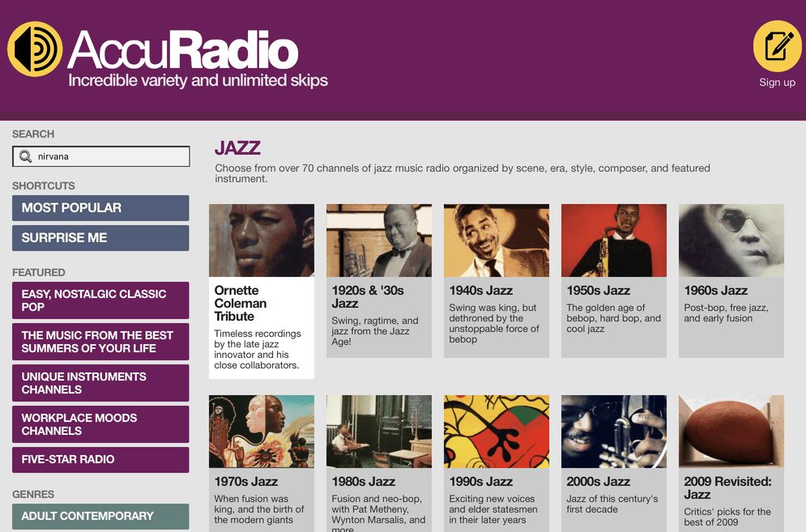Click the magnifying glass search icon
This screenshot has width=806, height=532.
pos(25,156)
